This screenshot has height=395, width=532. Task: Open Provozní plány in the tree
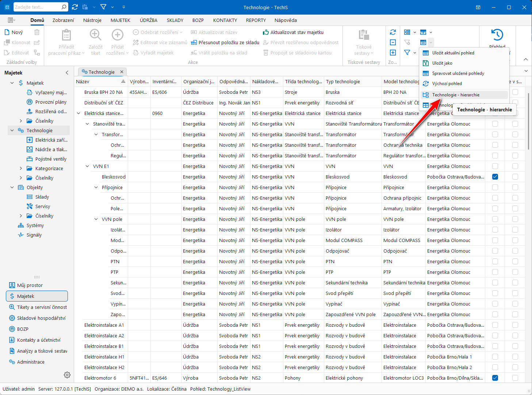coord(47,102)
